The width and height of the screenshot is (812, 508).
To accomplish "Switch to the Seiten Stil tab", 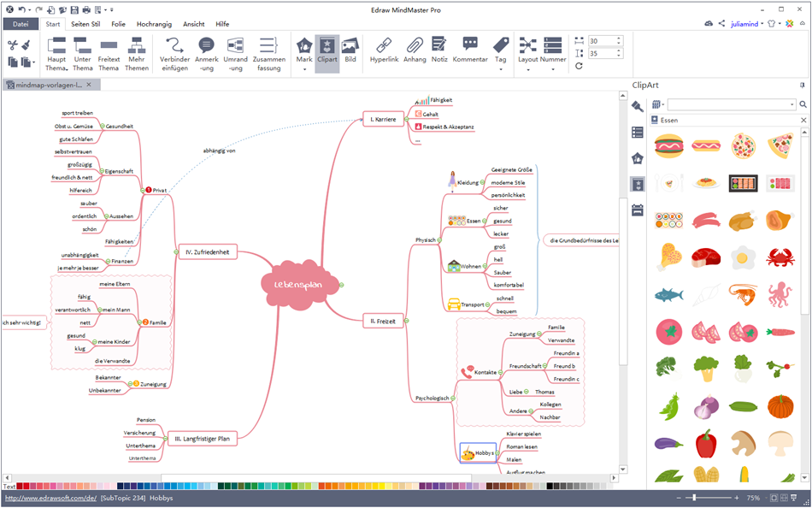I will tap(85, 24).
